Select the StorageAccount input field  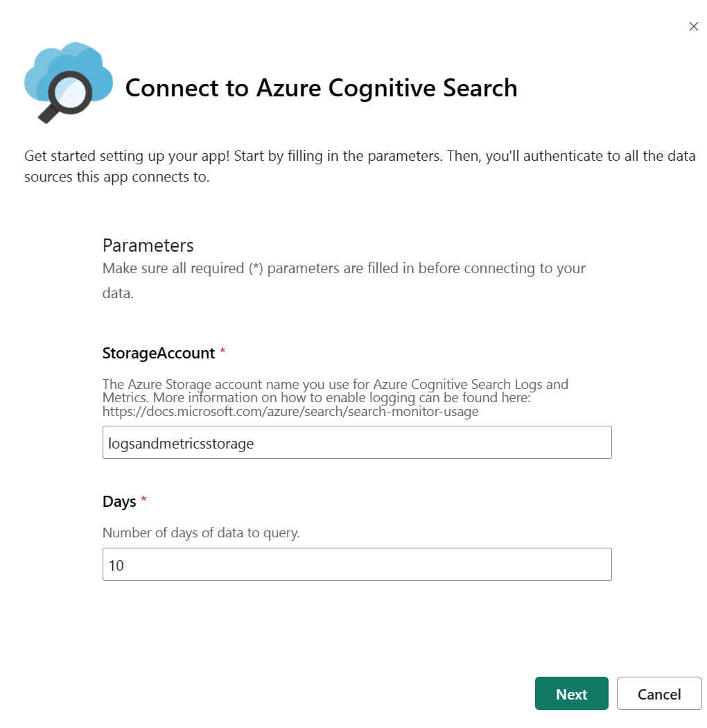356,442
